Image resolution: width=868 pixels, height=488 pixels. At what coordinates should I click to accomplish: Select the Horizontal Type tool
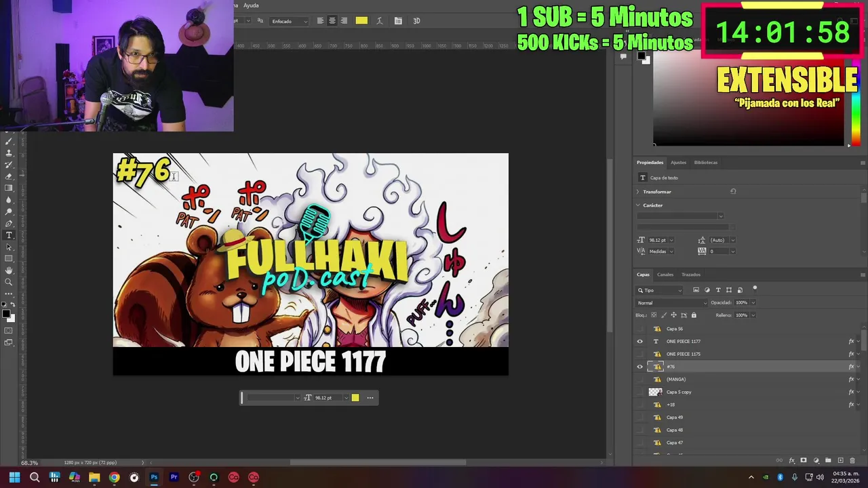point(9,235)
